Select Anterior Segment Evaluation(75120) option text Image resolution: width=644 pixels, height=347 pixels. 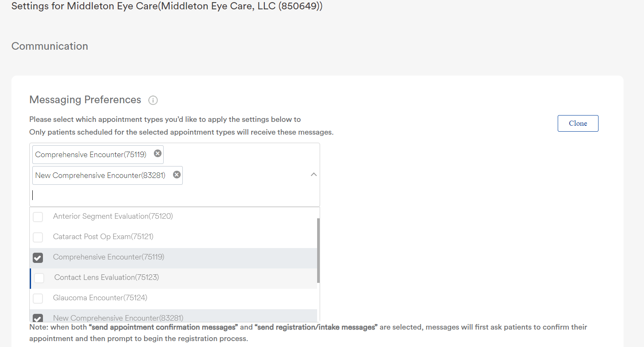pyautogui.click(x=113, y=216)
